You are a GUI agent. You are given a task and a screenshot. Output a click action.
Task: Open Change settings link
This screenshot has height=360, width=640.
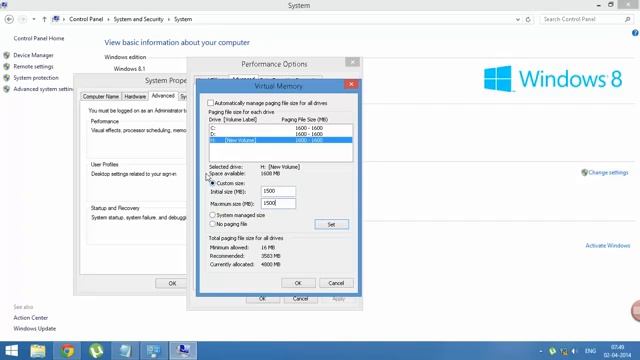[608, 173]
